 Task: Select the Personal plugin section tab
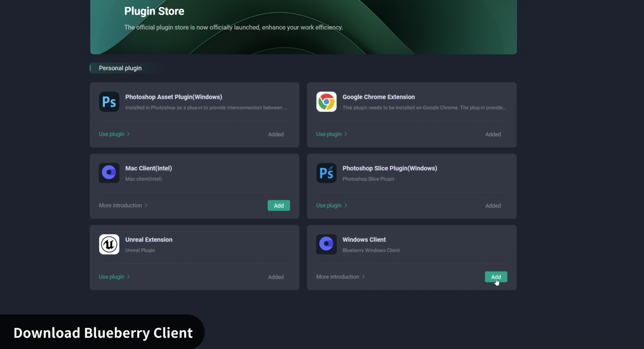[120, 68]
